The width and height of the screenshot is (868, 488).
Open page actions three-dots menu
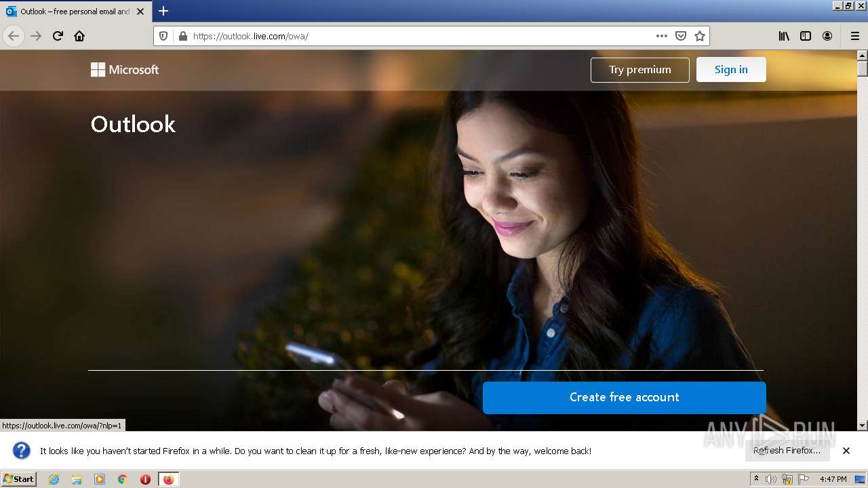tap(662, 36)
